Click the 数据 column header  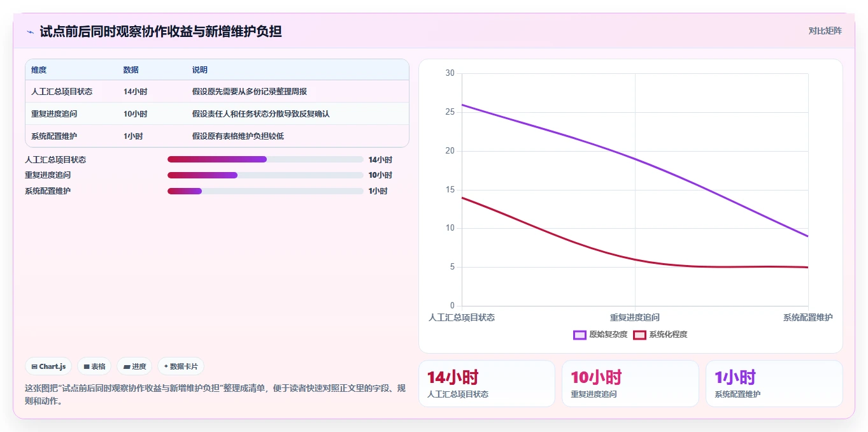[x=131, y=70]
